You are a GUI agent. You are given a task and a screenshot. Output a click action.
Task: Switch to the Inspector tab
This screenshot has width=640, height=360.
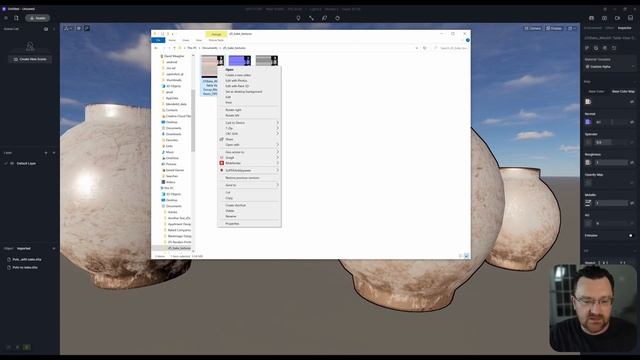624,28
